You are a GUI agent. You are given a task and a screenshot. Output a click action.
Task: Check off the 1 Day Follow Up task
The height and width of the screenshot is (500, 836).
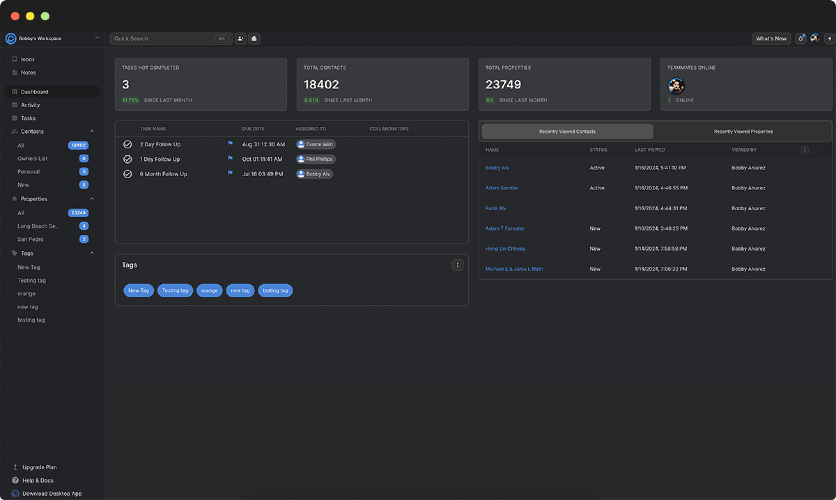pyautogui.click(x=127, y=159)
